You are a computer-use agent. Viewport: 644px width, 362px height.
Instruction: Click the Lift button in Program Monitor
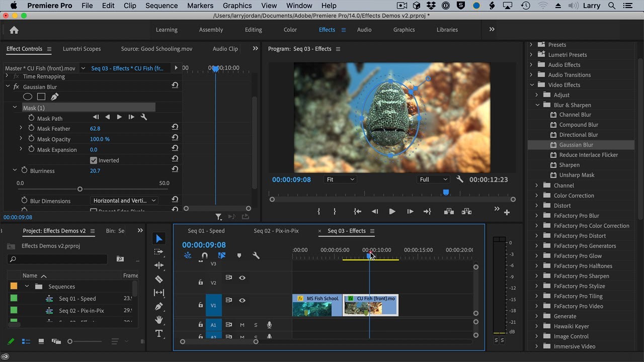(x=449, y=212)
